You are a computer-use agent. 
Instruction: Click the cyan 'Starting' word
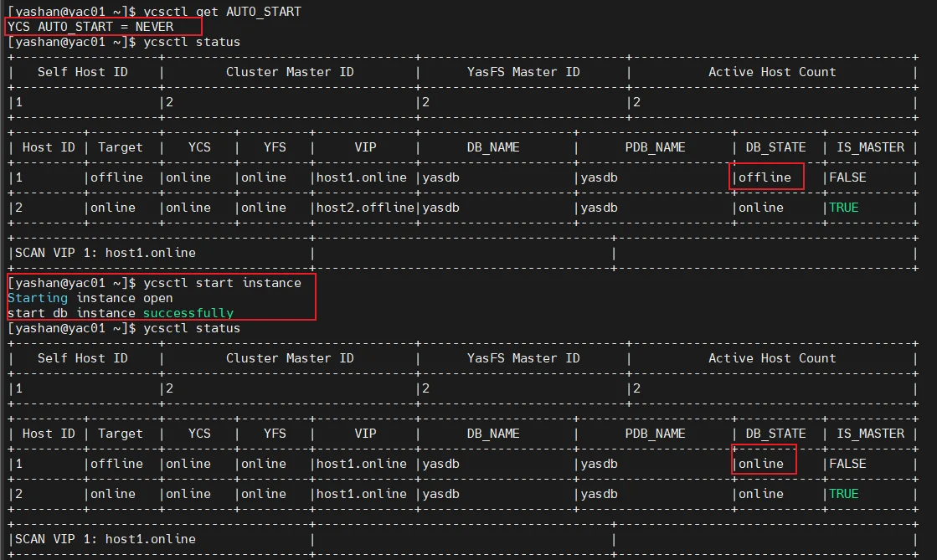pyautogui.click(x=38, y=298)
